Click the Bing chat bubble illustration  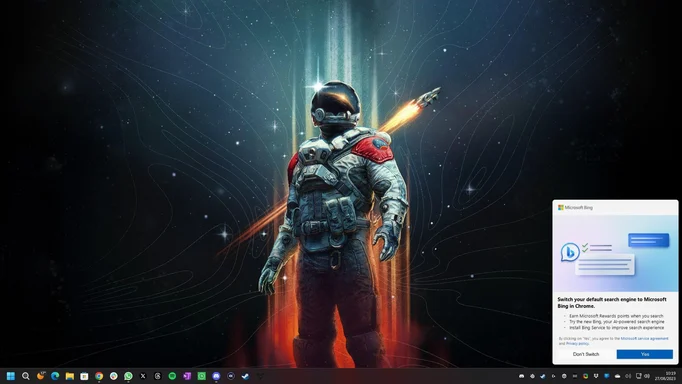point(570,252)
